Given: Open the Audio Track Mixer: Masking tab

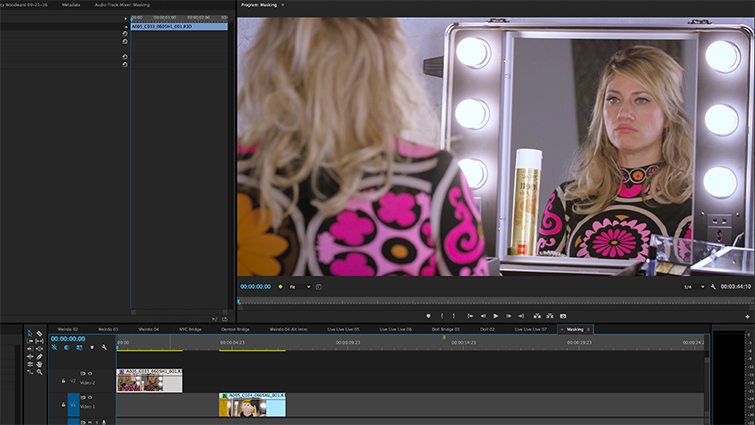Looking at the screenshot, I should click(x=122, y=5).
